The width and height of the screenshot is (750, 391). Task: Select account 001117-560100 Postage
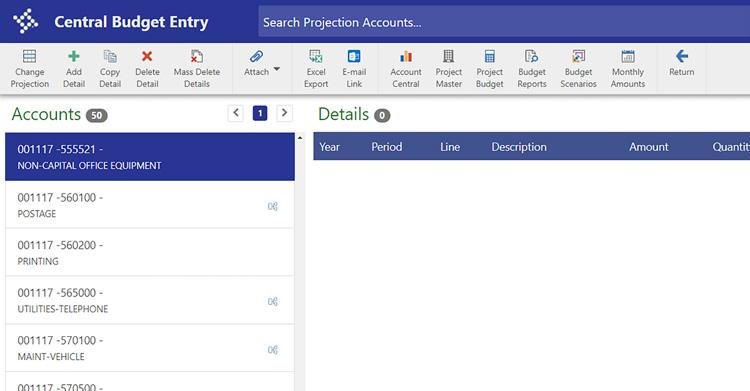pos(150,205)
